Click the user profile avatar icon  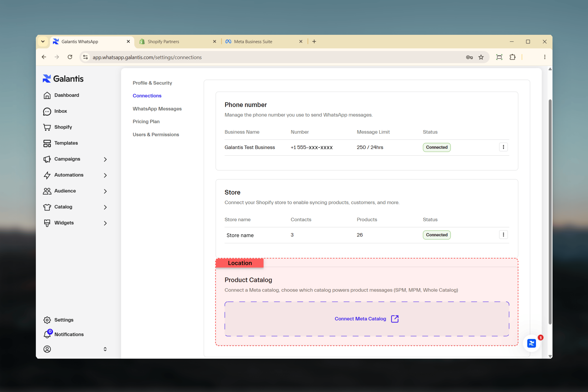point(47,349)
